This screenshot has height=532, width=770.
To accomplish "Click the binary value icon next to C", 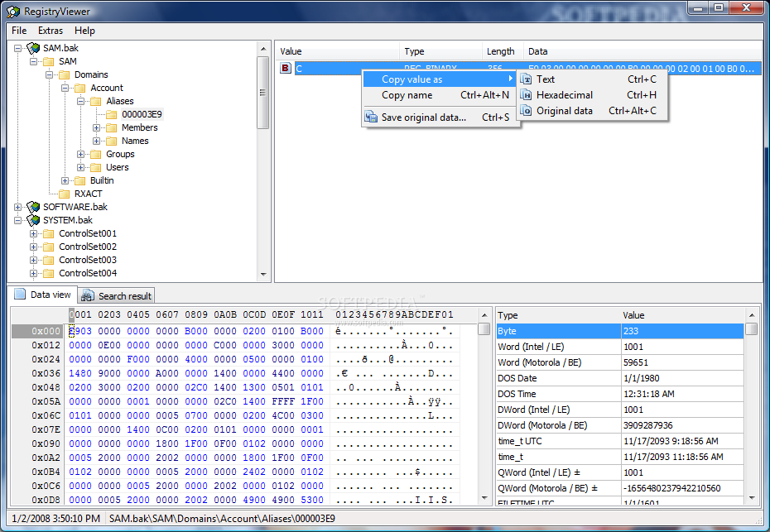I will 286,68.
